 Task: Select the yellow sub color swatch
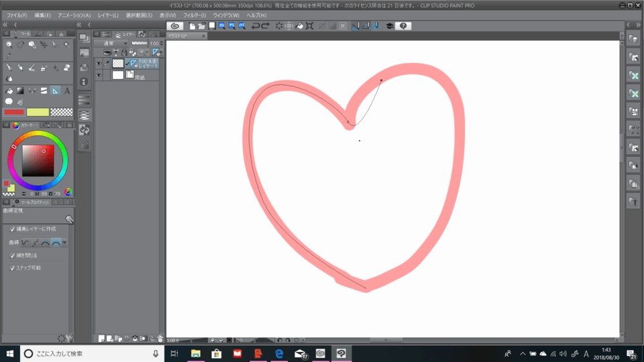38,112
